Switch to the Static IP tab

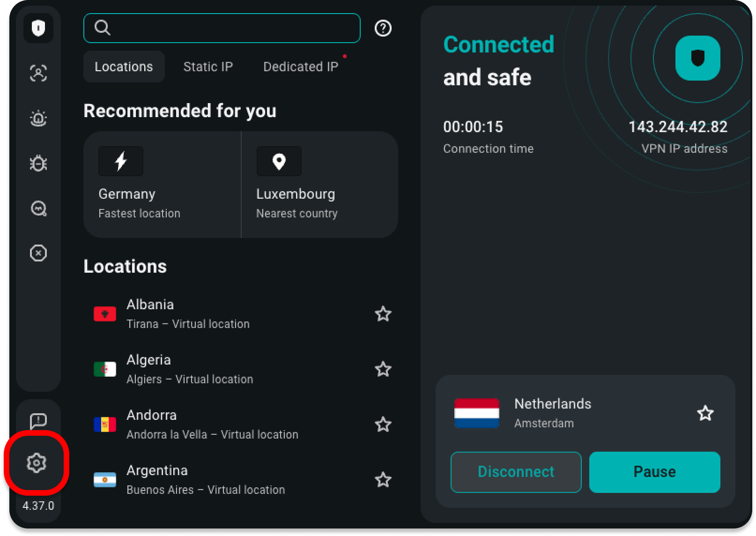(208, 67)
